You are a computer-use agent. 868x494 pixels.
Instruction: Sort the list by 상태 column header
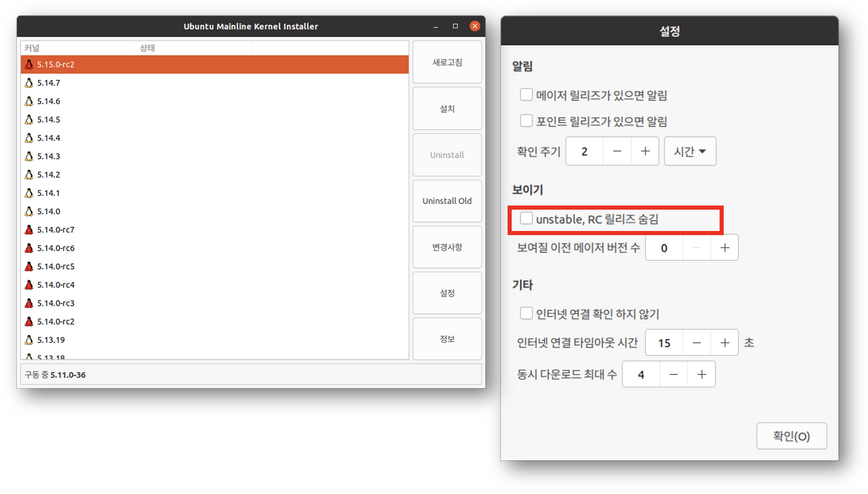point(194,48)
